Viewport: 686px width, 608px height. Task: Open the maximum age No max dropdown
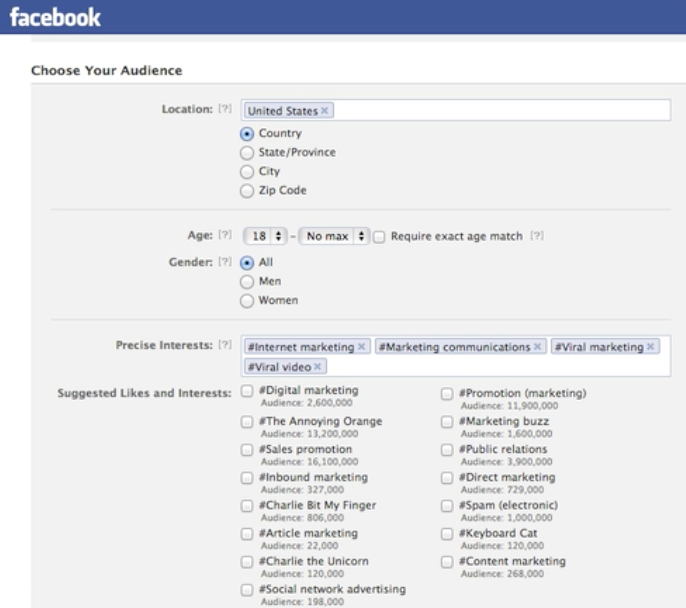pos(334,236)
